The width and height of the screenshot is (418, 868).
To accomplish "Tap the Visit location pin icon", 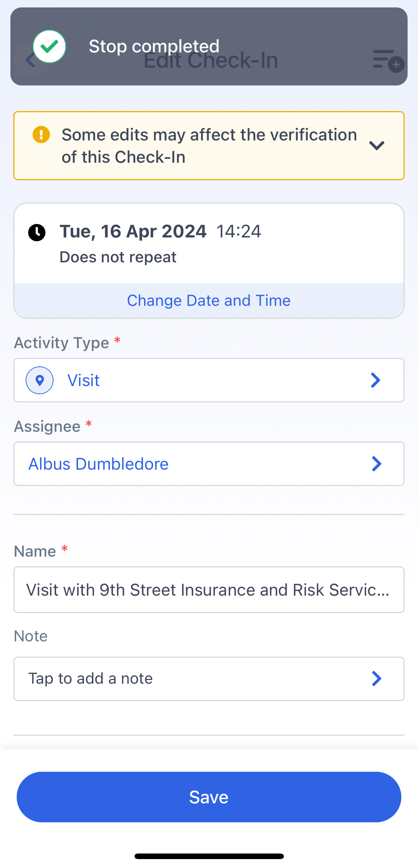I will coord(39,380).
